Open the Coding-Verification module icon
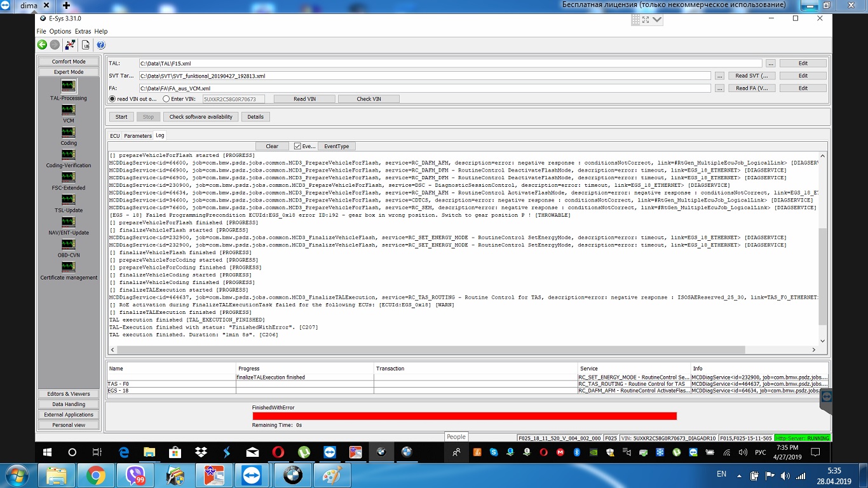Viewport: 868px width, 488px height. click(69, 154)
